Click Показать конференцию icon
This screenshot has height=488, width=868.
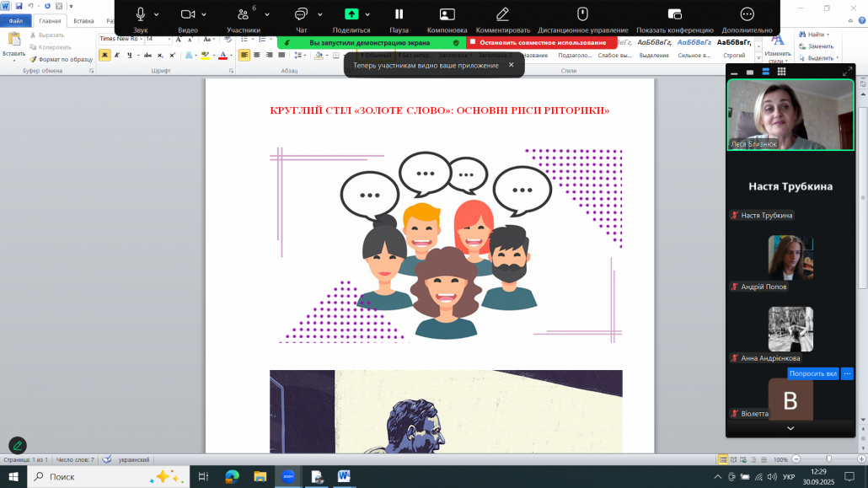[x=674, y=13]
